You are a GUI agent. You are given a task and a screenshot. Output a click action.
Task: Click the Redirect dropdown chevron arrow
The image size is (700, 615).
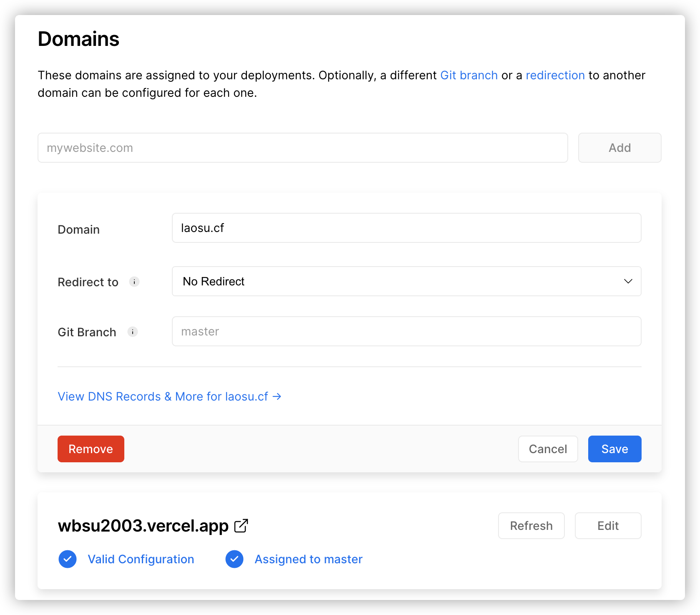[x=628, y=282]
